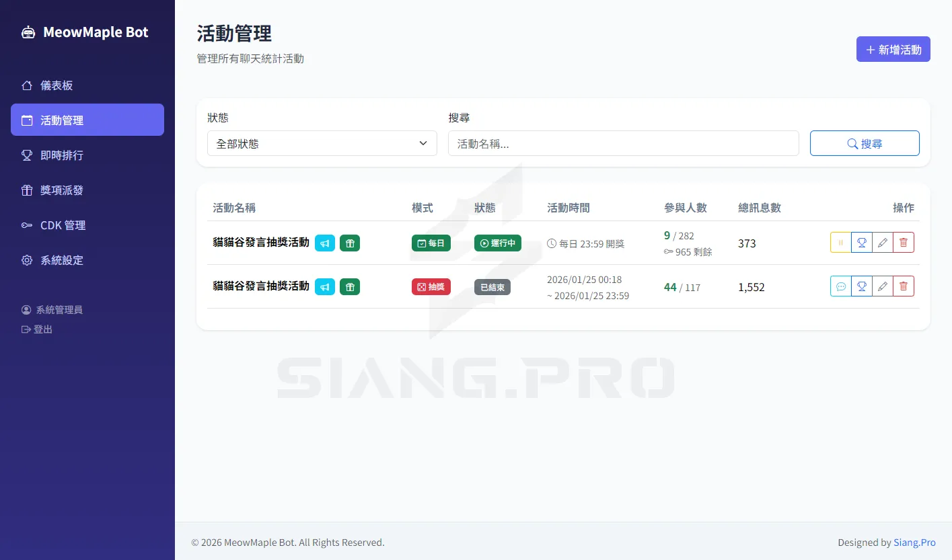Navigate to 獎項派發 page
This screenshot has height=560, width=952.
(62, 190)
